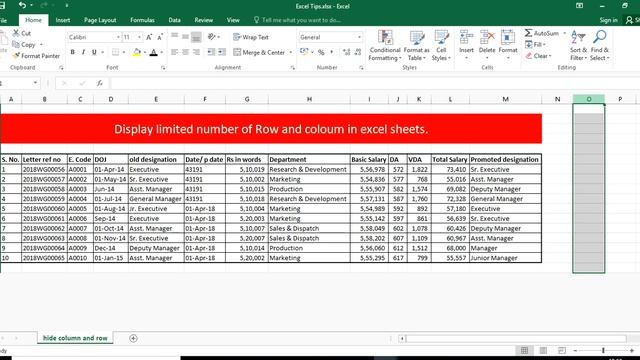Open Sort & Filter
Screen dimensions: 640x360
coord(578,45)
